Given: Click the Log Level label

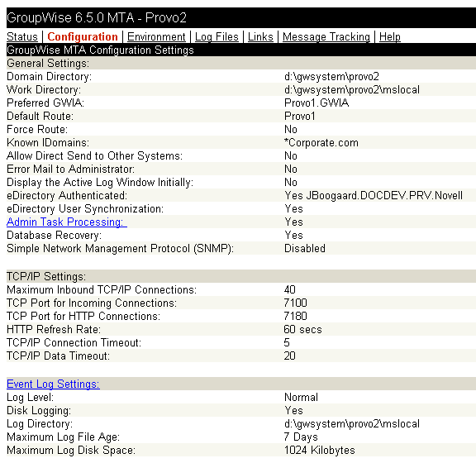Looking at the screenshot, I should [x=30, y=398].
